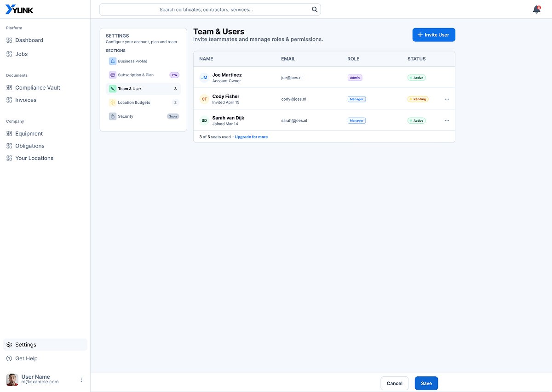552x392 pixels.
Task: Click the CF avatar for Cody Fisher
Action: (x=204, y=99)
